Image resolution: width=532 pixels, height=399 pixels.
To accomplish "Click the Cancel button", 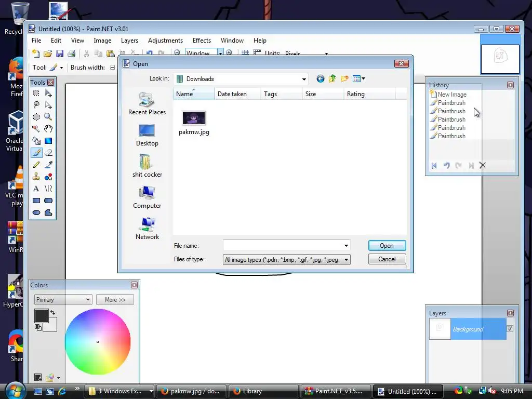I will pyautogui.click(x=387, y=259).
